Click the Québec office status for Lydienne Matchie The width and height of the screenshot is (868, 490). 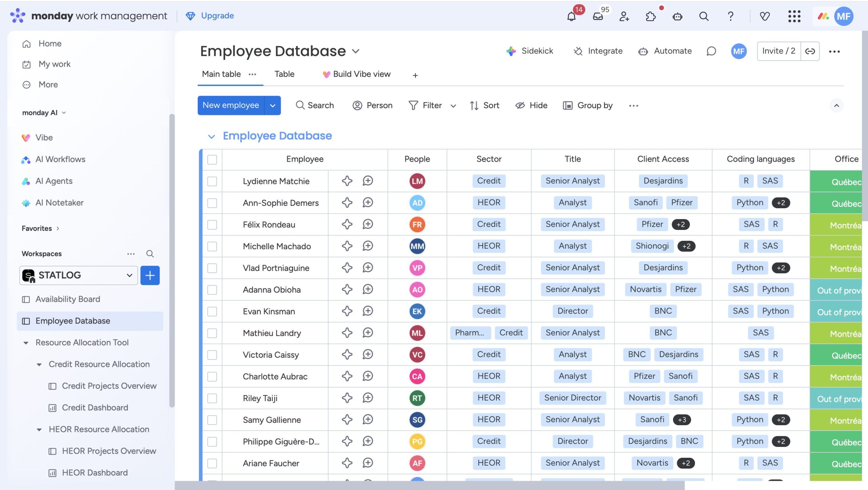point(836,182)
